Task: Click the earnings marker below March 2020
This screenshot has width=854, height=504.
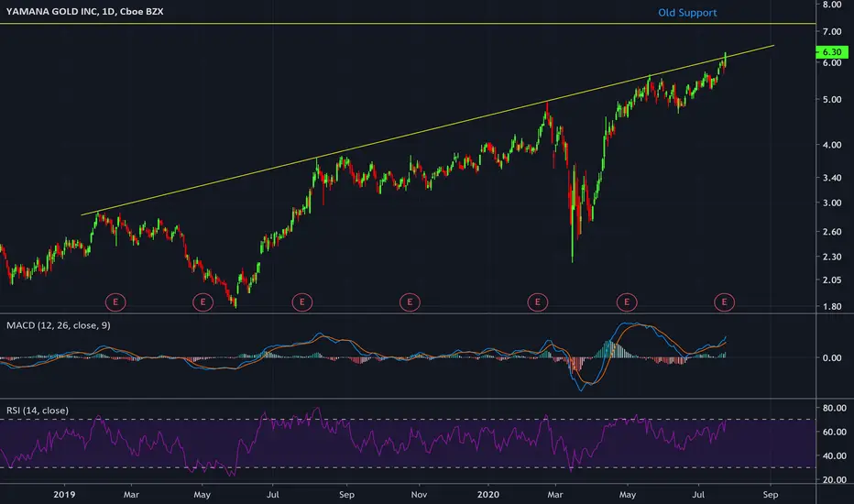Action: [x=538, y=301]
